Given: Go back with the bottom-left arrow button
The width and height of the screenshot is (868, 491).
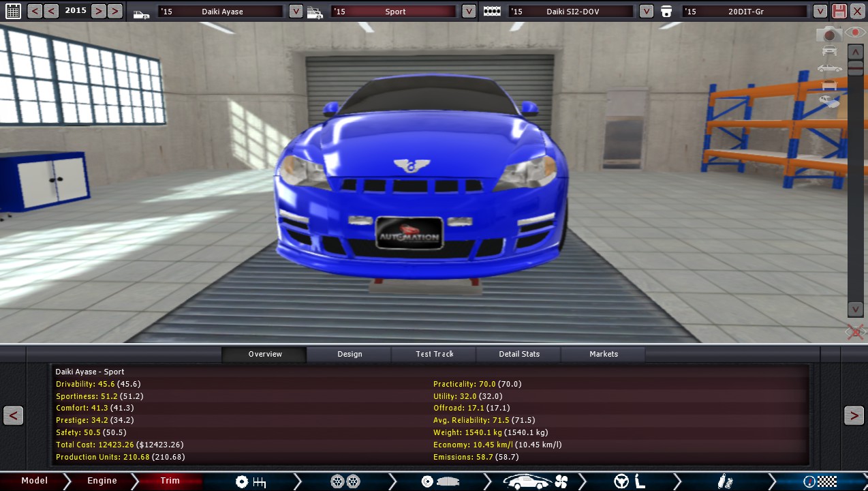Looking at the screenshot, I should [x=14, y=415].
